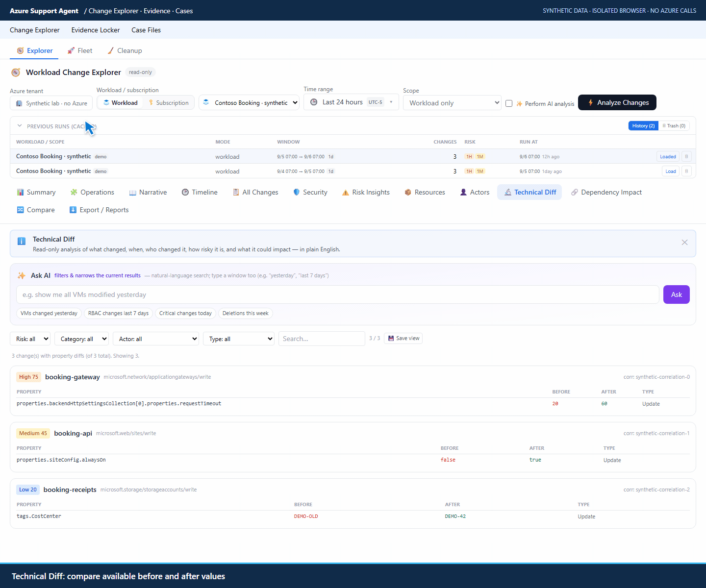Click the Risk Insights warning icon
This screenshot has width=706, height=588.
(346, 193)
